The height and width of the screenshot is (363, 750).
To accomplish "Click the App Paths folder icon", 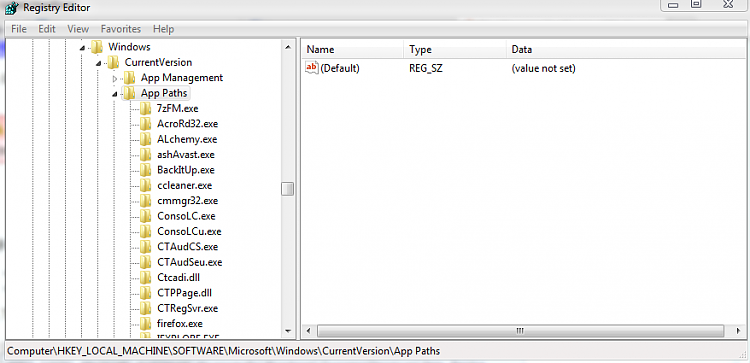I will coord(129,93).
